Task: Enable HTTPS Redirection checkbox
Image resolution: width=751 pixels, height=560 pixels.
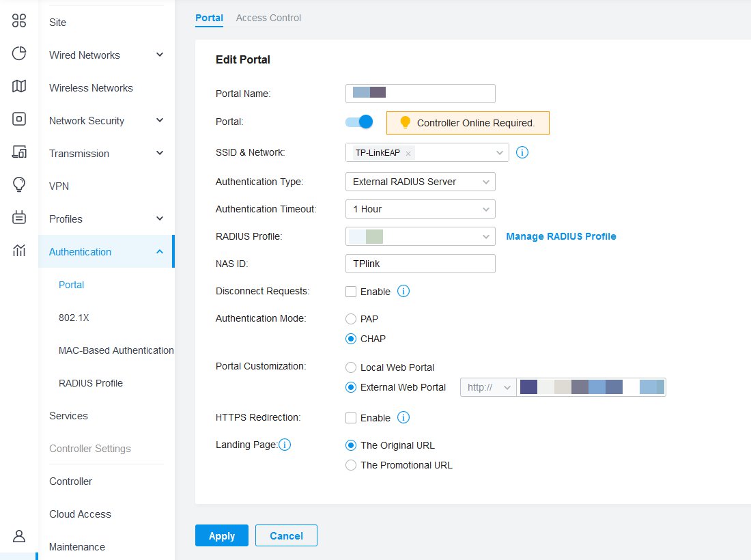Action: pos(351,418)
